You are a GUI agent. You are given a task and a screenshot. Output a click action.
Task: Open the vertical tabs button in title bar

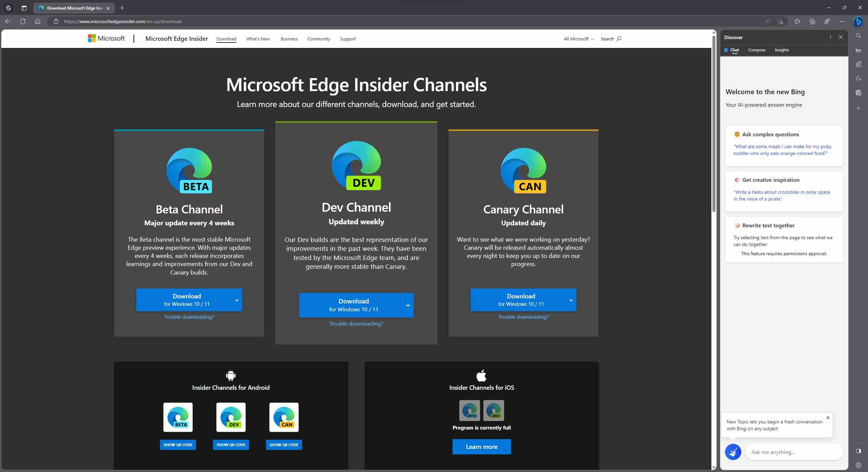[24, 8]
